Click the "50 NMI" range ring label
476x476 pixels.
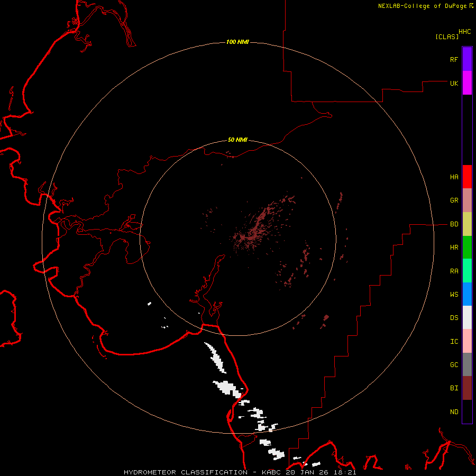click(237, 140)
